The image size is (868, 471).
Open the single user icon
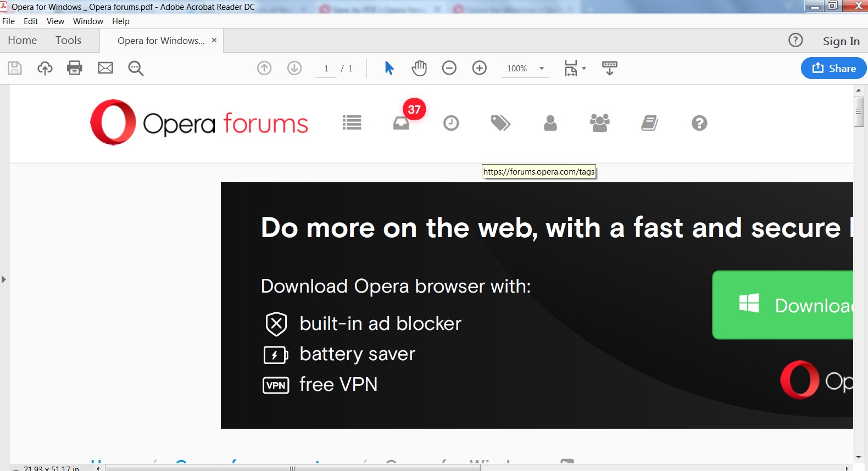point(550,123)
